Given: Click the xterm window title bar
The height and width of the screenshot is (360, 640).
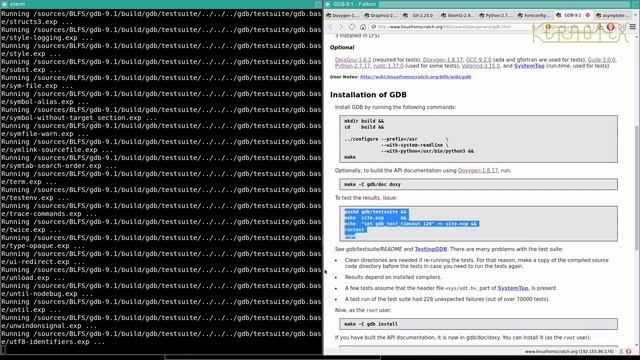Looking at the screenshot, I should (161, 4).
